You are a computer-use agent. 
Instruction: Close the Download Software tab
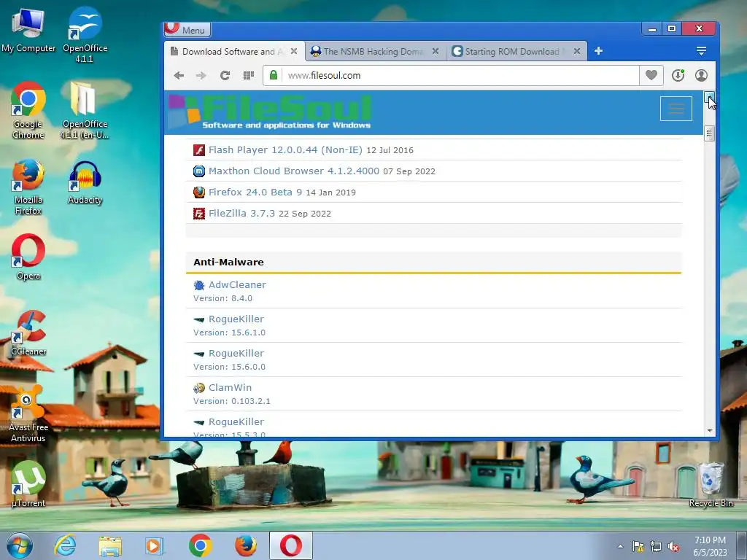[294, 51]
